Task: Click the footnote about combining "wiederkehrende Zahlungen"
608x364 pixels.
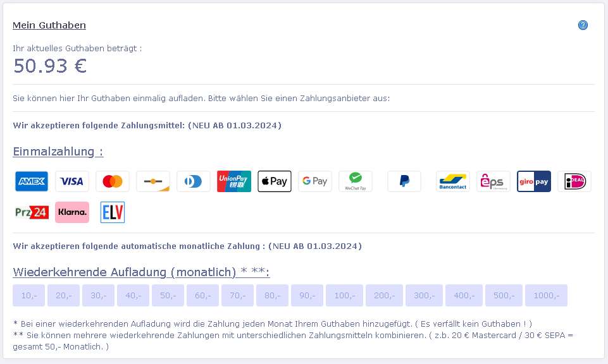Action: click(x=293, y=341)
